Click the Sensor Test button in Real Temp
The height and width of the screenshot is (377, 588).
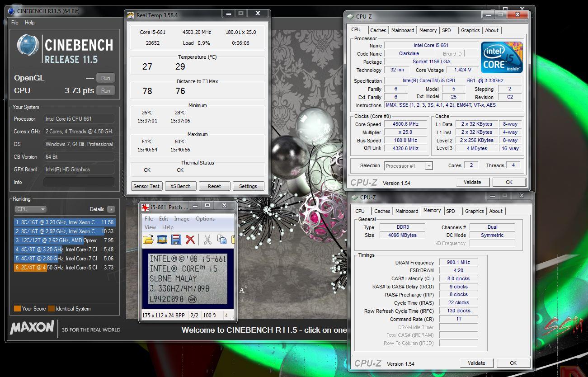[147, 186]
